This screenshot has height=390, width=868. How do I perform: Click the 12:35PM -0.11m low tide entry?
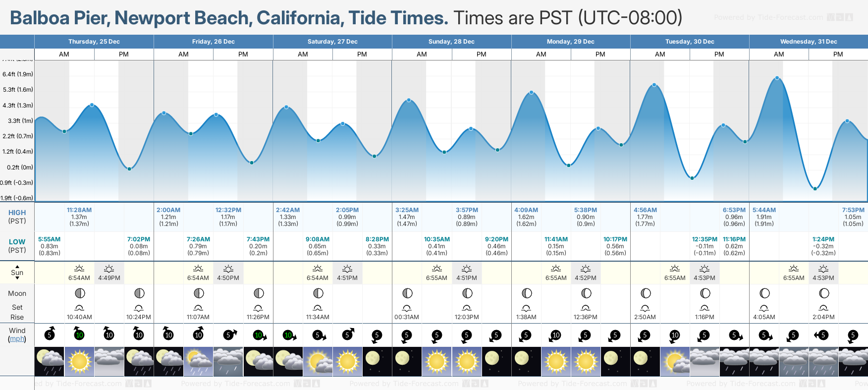tap(705, 246)
